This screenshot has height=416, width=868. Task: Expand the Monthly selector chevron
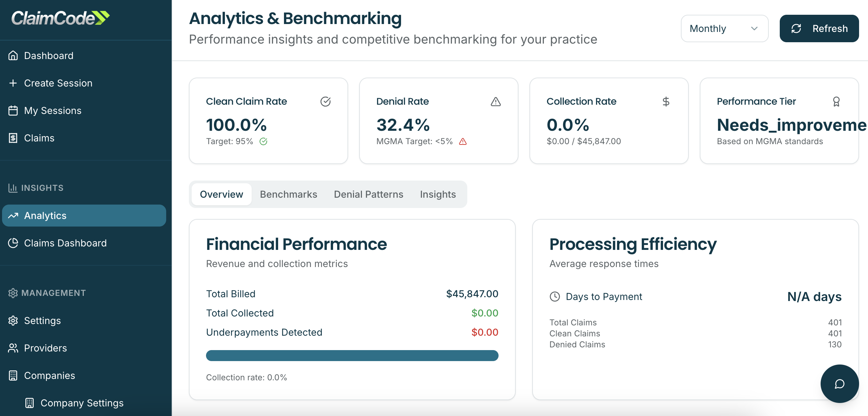tap(754, 29)
